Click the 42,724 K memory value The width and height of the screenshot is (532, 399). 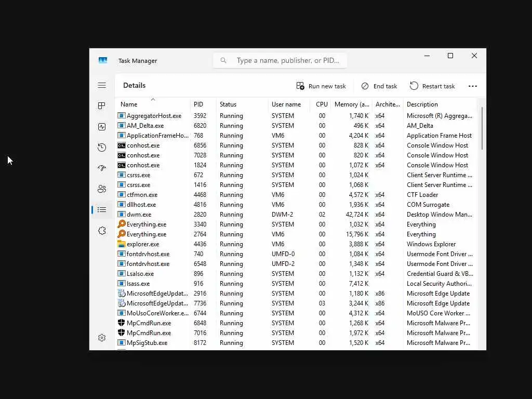click(x=357, y=215)
